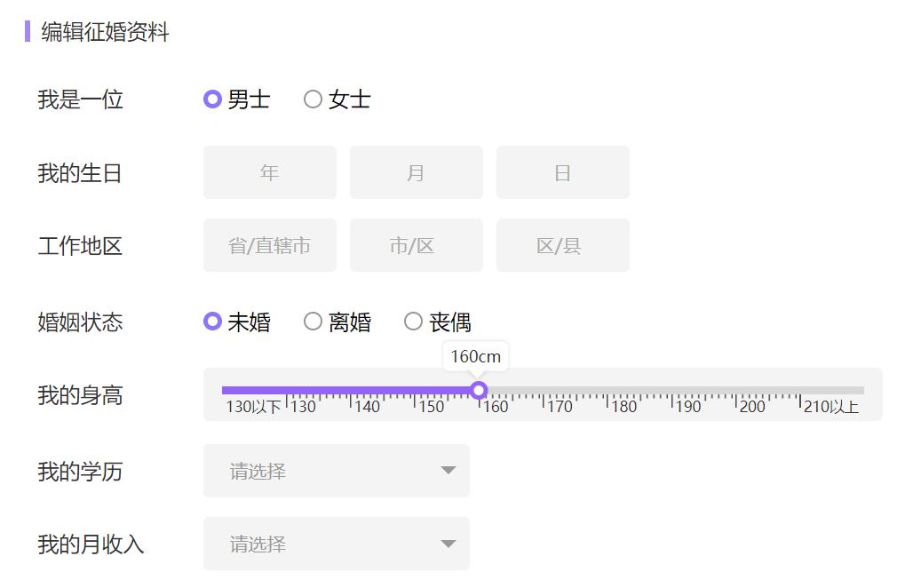Click the 婚姻状态 label
Viewport: 913px width, 588px height.
80,322
